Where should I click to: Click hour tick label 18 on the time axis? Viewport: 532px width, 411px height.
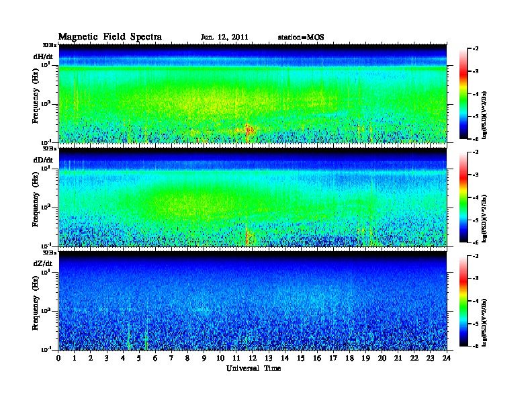pyautogui.click(x=349, y=359)
